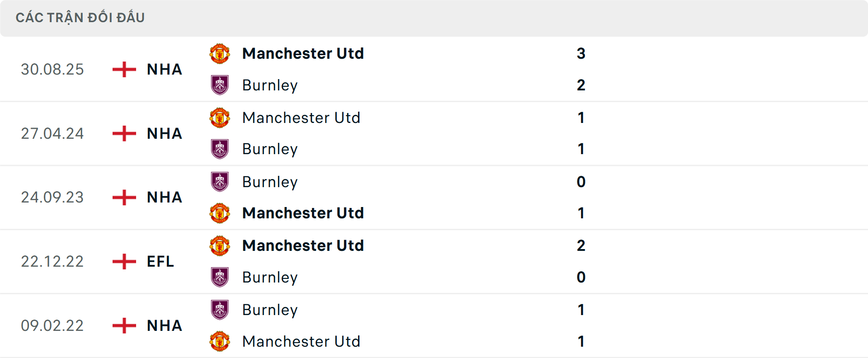
Task: Click the Burnley badge in the 22.12.22 row
Action: (220, 277)
